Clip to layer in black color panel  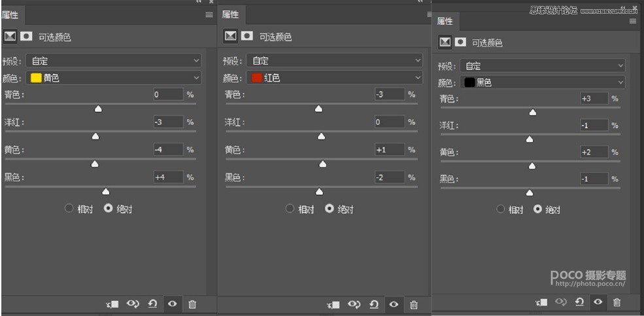click(x=540, y=302)
